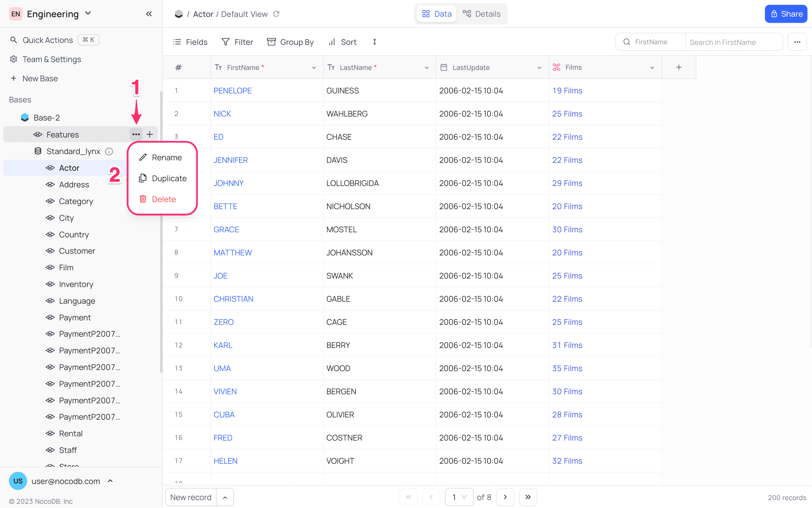Open toolbar more-options ellipsis at far right
Screen dimensions: 812x508
pyautogui.click(x=797, y=42)
